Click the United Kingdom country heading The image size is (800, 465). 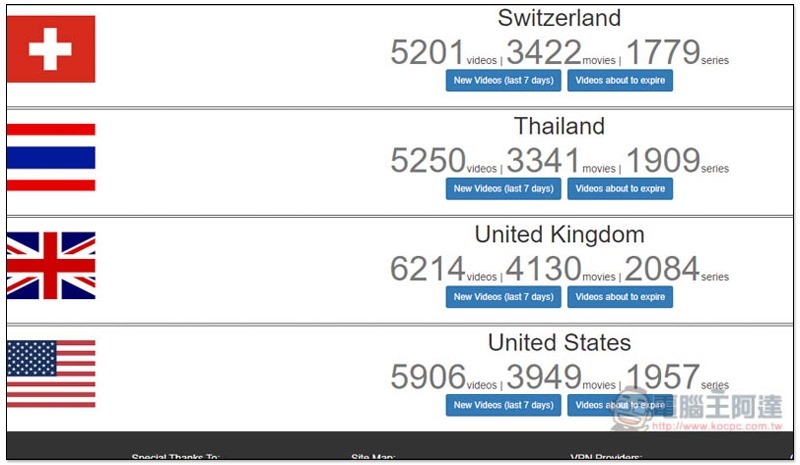coord(559,235)
